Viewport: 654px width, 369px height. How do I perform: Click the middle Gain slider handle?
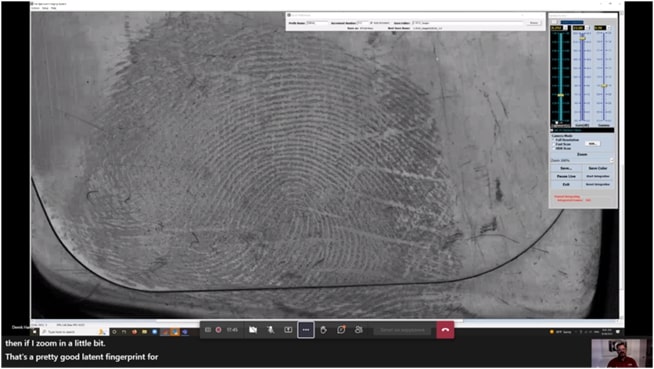[x=582, y=38]
